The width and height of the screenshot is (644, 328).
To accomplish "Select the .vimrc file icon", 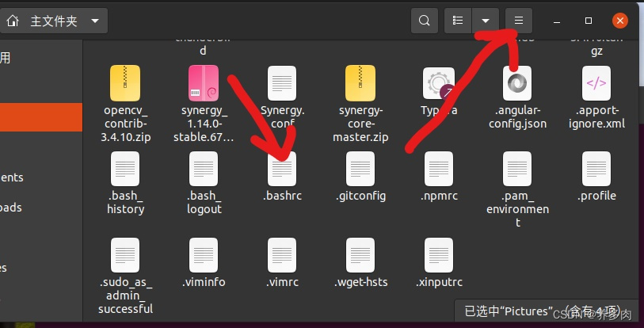I will pos(282,255).
